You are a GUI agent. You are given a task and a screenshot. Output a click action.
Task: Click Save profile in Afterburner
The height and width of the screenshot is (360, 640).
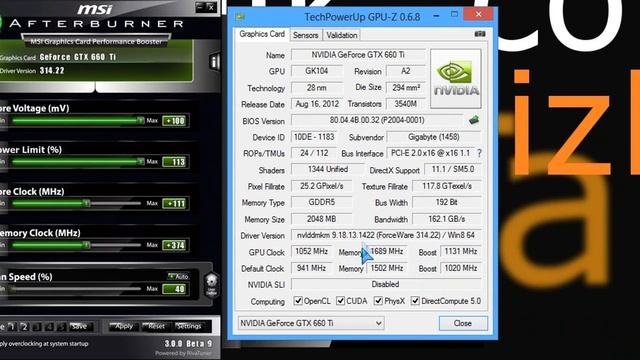pos(80,327)
